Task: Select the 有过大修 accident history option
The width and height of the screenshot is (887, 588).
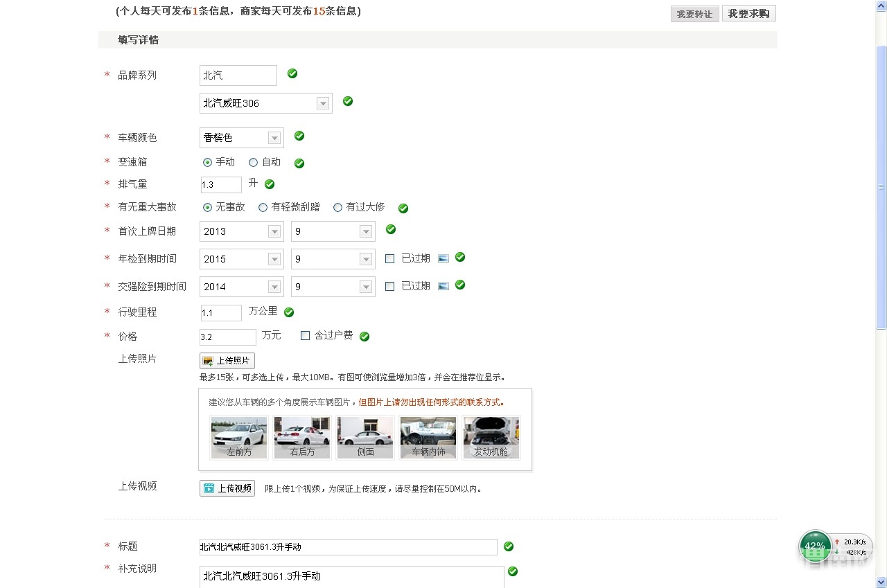Action: (x=337, y=206)
